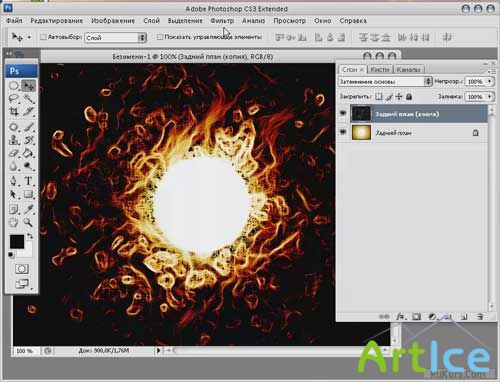Click the delete layer trash icon
The width and height of the screenshot is (500, 382).
(480, 316)
